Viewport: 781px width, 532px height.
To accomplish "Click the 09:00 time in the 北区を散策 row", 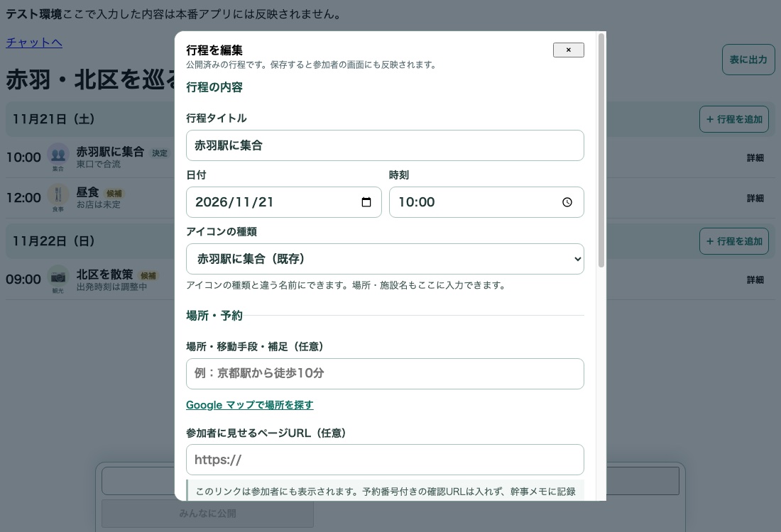I will (23, 279).
